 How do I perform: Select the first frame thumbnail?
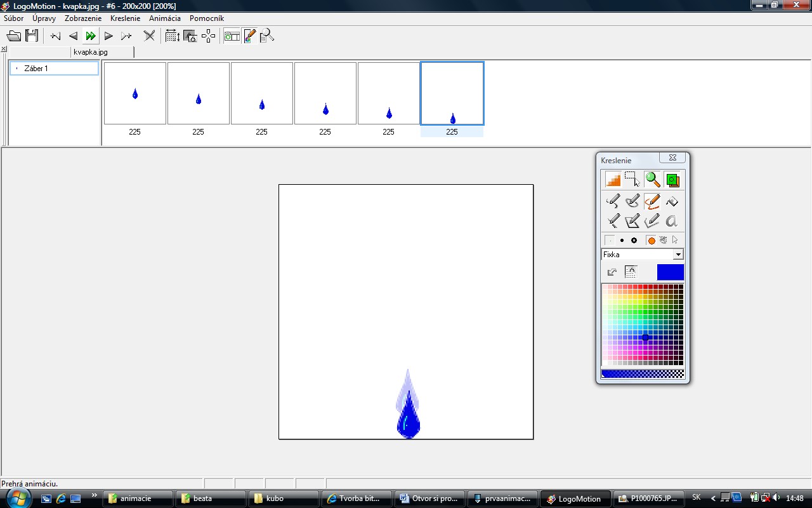[135, 93]
